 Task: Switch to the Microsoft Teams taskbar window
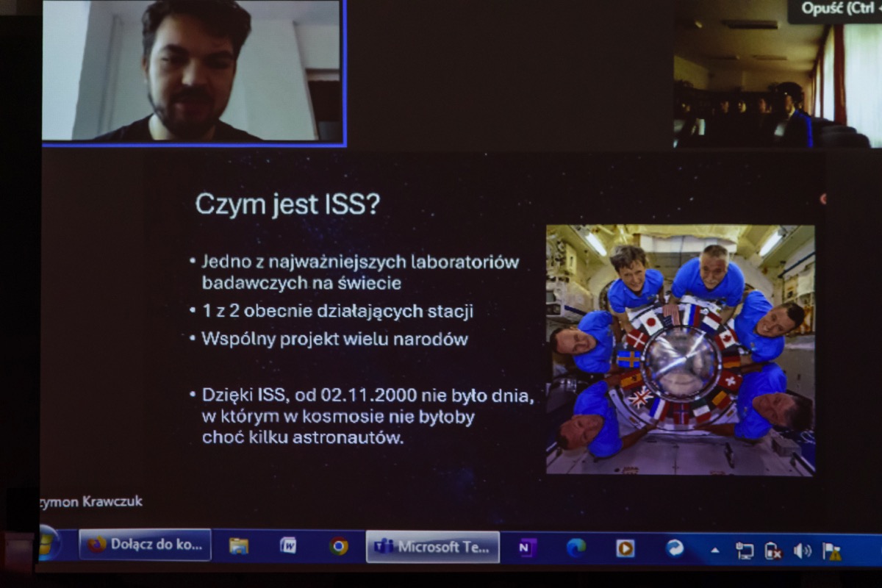(433, 547)
